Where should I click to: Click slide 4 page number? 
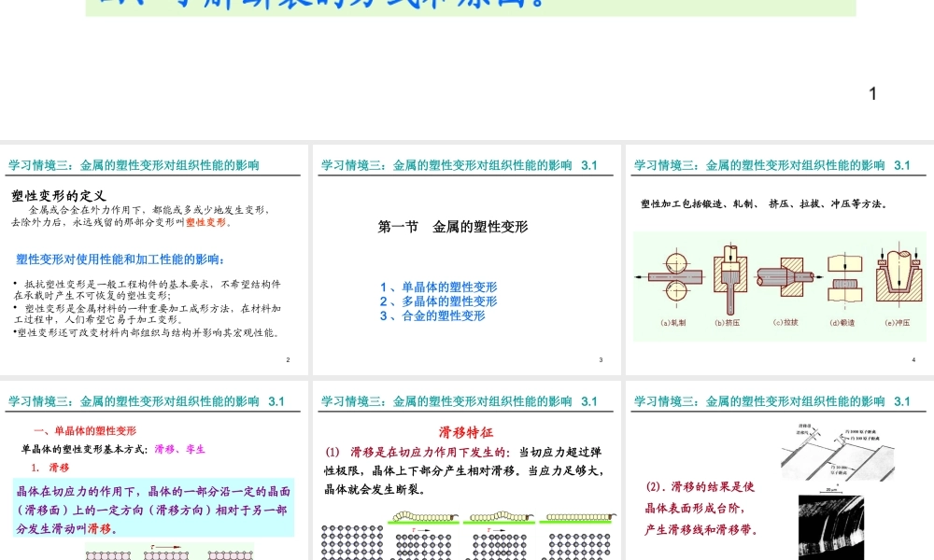(913, 359)
